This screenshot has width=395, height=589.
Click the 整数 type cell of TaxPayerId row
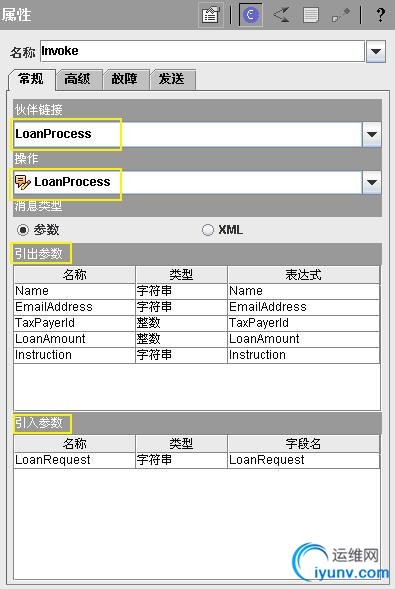click(x=181, y=323)
